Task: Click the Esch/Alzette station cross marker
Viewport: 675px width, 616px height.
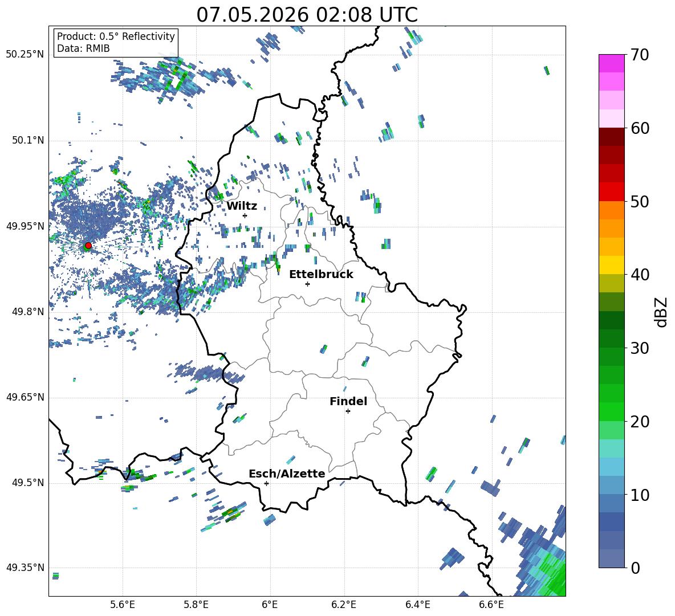Action: (x=266, y=483)
